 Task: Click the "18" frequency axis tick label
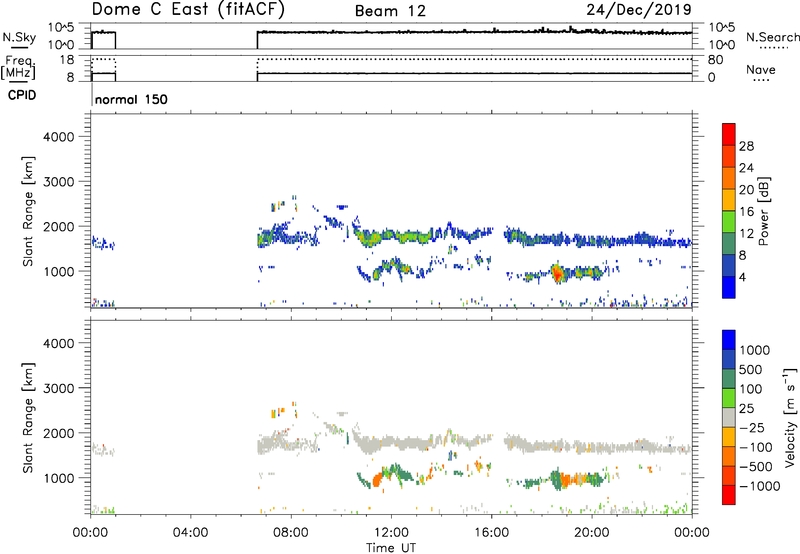[x=66, y=60]
